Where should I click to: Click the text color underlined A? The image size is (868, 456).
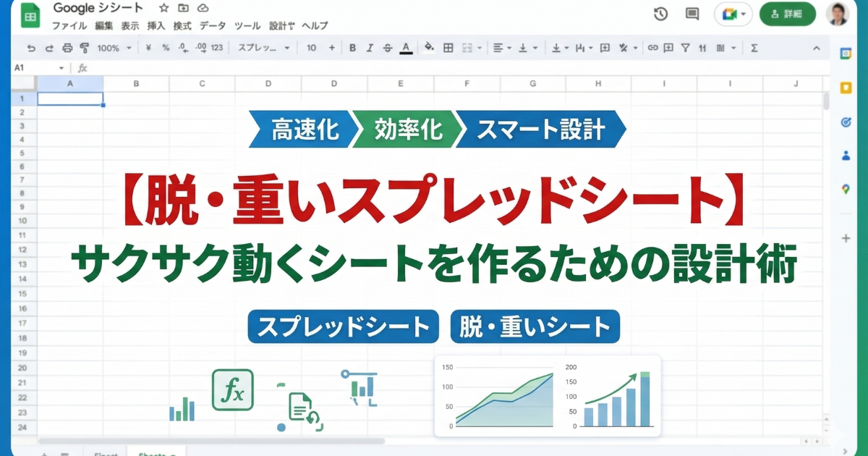[407, 48]
